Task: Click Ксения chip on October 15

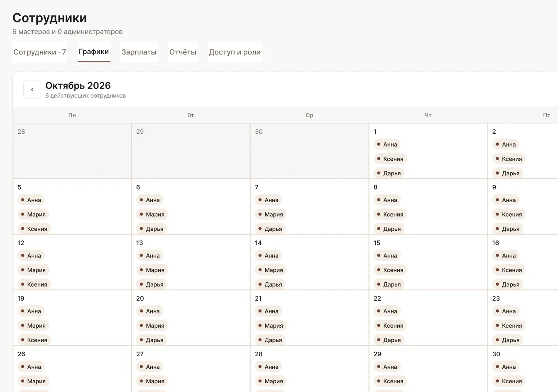Action: (390, 270)
